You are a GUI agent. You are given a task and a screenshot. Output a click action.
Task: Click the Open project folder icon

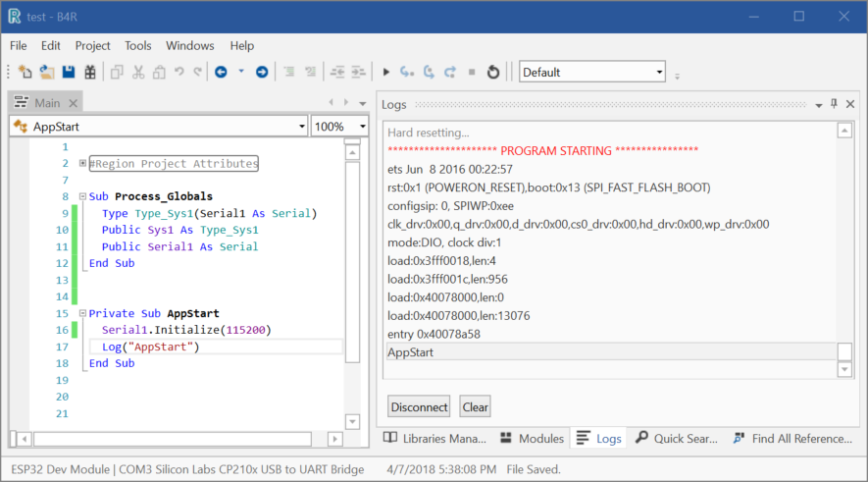46,72
